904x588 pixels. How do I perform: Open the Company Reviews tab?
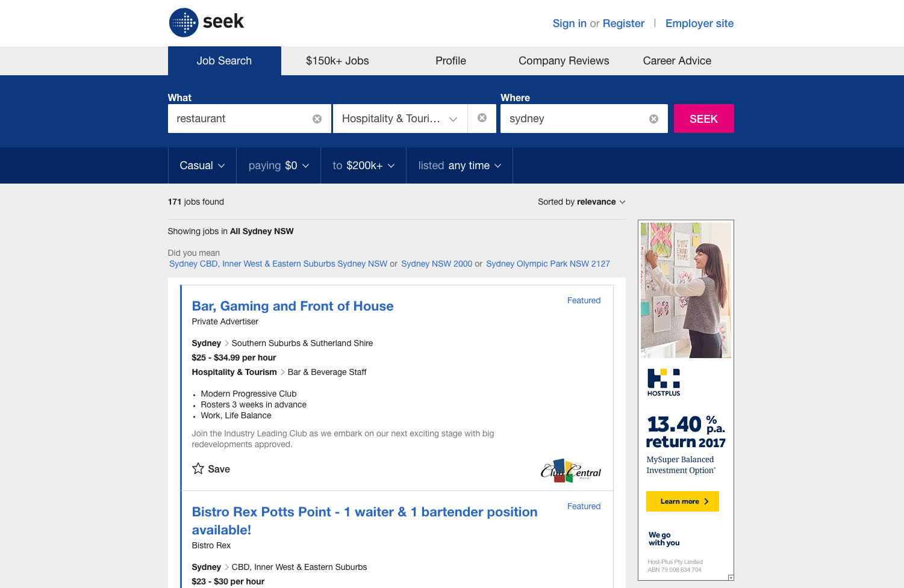tap(564, 61)
